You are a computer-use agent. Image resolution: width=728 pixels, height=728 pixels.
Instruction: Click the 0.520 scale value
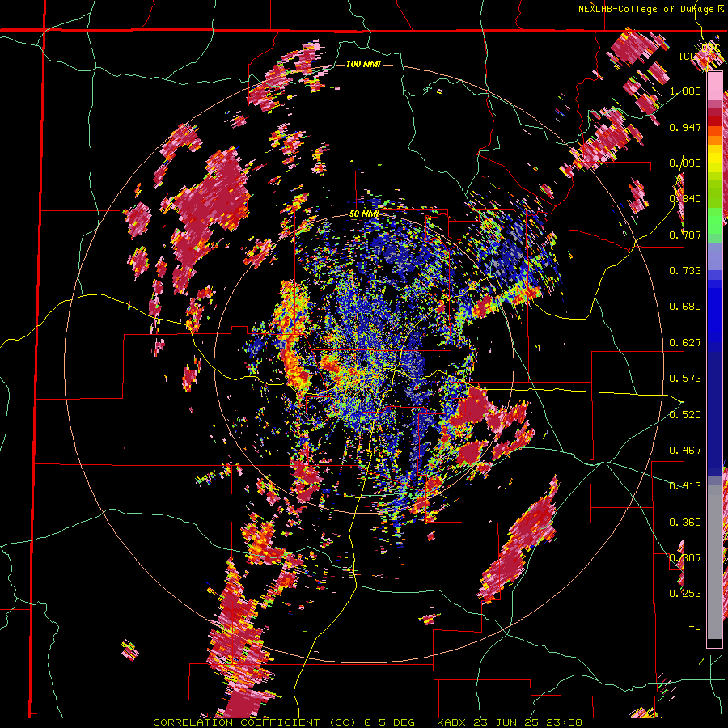coord(685,415)
